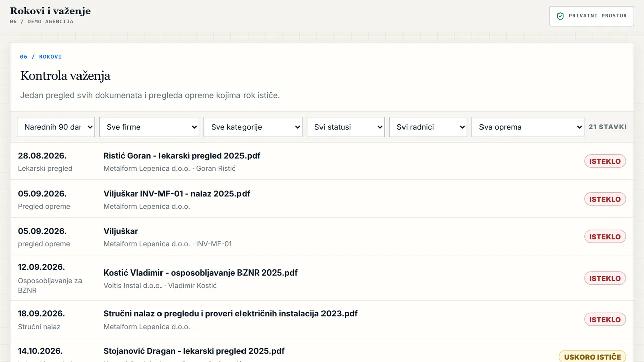The image size is (644, 362).
Task: Click the USKORO ISTIČE badge
Action: (592, 357)
